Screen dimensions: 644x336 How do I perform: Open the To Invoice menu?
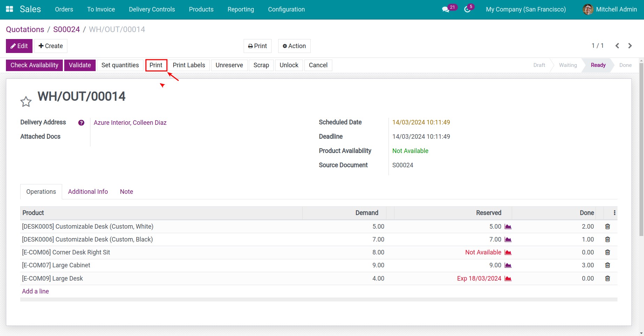[x=101, y=9]
